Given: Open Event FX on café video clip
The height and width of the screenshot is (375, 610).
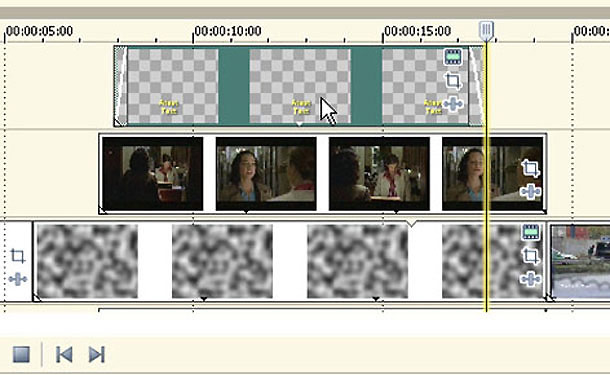Looking at the screenshot, I should (x=530, y=192).
